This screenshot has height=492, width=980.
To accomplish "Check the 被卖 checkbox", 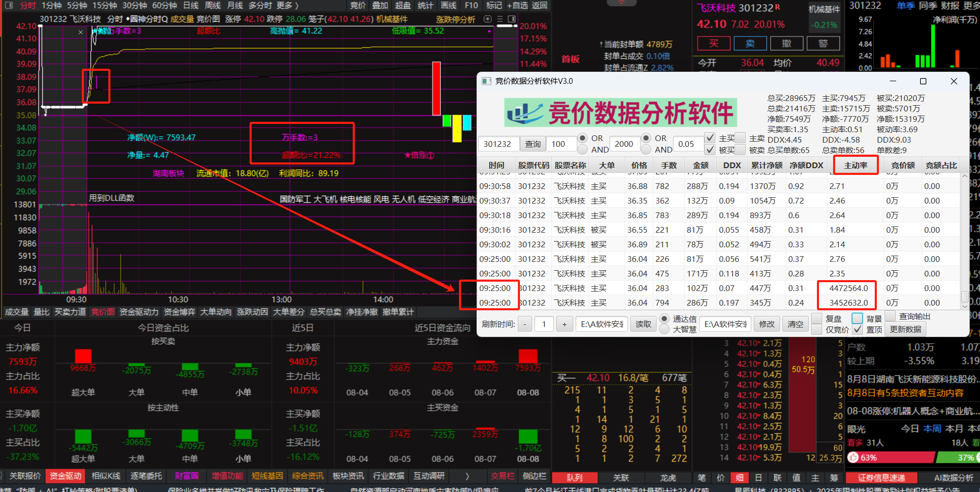I will pos(740,150).
